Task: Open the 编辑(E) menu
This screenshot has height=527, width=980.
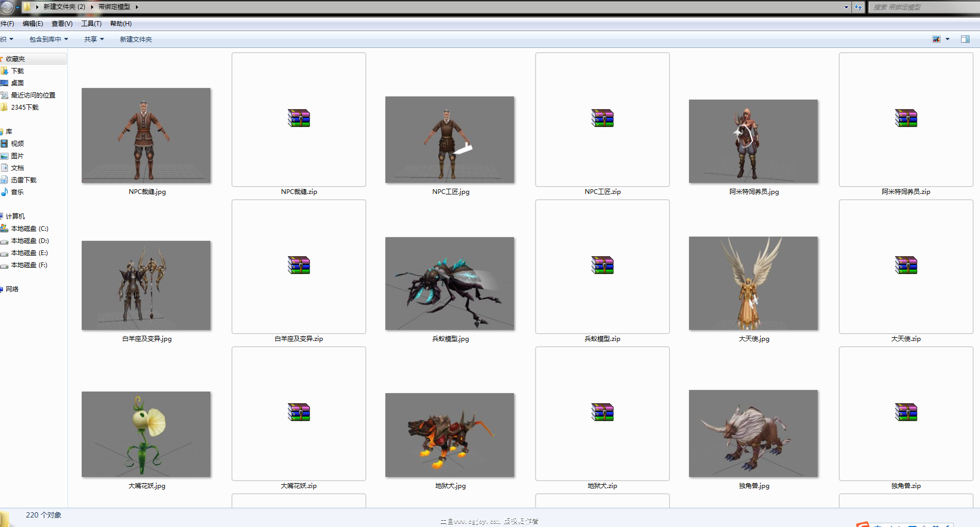Action: pyautogui.click(x=33, y=24)
